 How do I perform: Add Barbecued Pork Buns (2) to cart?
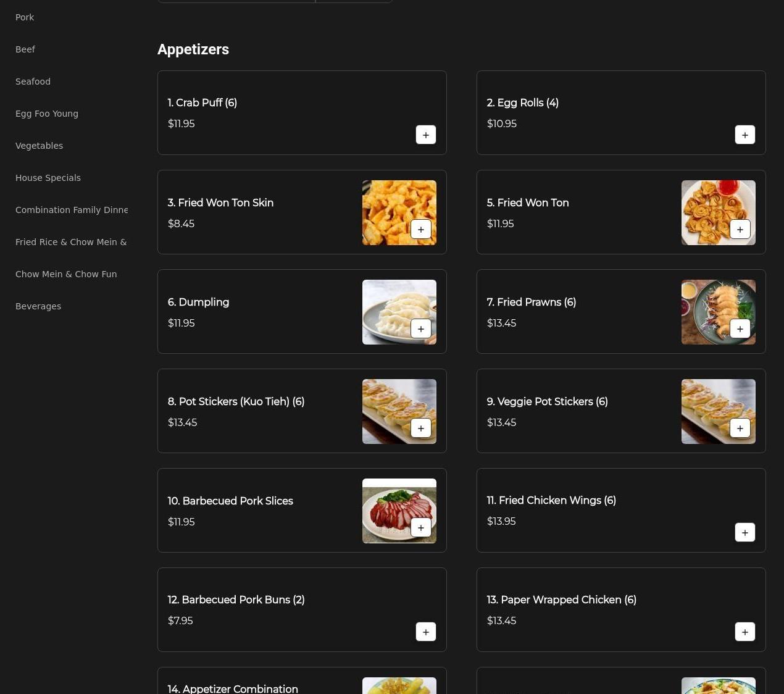click(x=425, y=632)
